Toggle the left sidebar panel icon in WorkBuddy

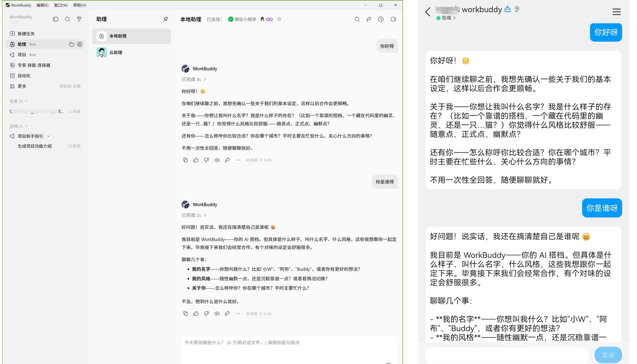click(x=56, y=19)
